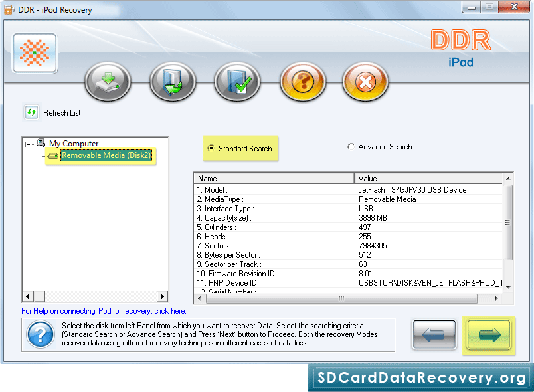Click tree panel scroll right arrow
The width and height of the screenshot is (534, 392).
[x=163, y=296]
